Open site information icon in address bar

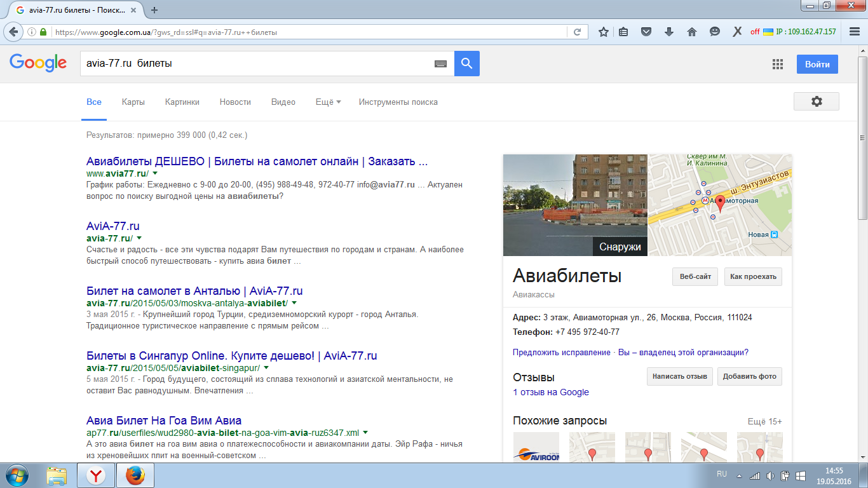pyautogui.click(x=32, y=32)
